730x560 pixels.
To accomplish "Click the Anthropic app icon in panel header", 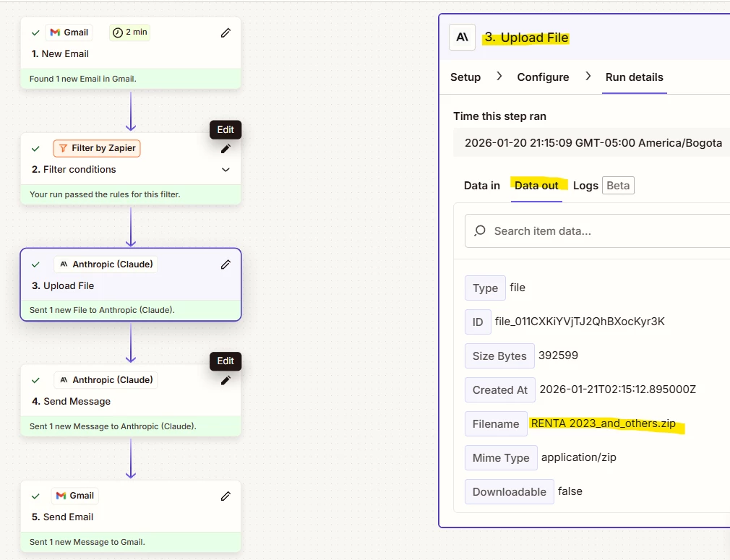I will point(462,38).
